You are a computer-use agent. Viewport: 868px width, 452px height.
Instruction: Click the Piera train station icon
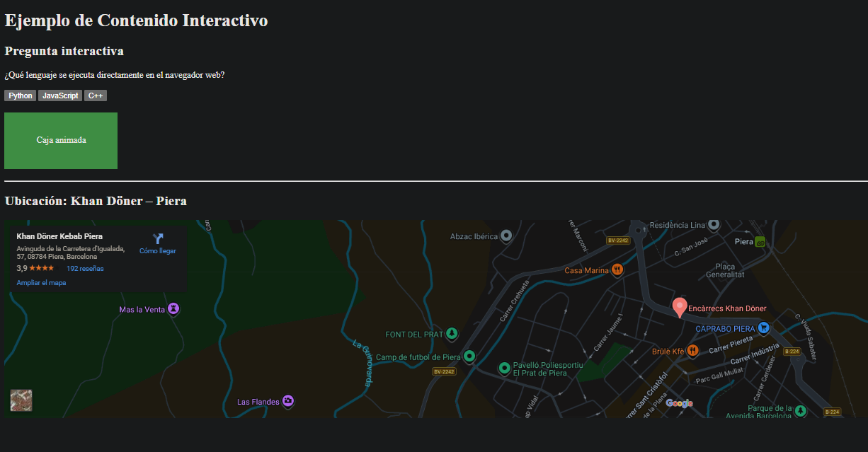(760, 242)
